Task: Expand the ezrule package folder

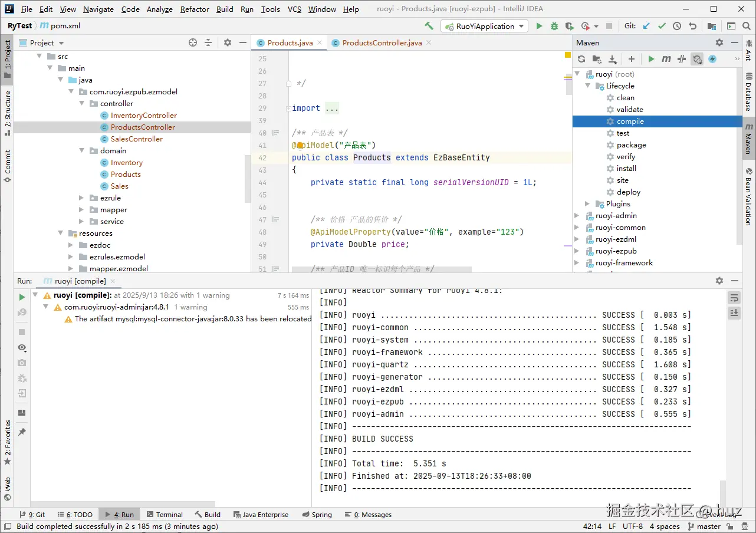Action: pos(82,198)
